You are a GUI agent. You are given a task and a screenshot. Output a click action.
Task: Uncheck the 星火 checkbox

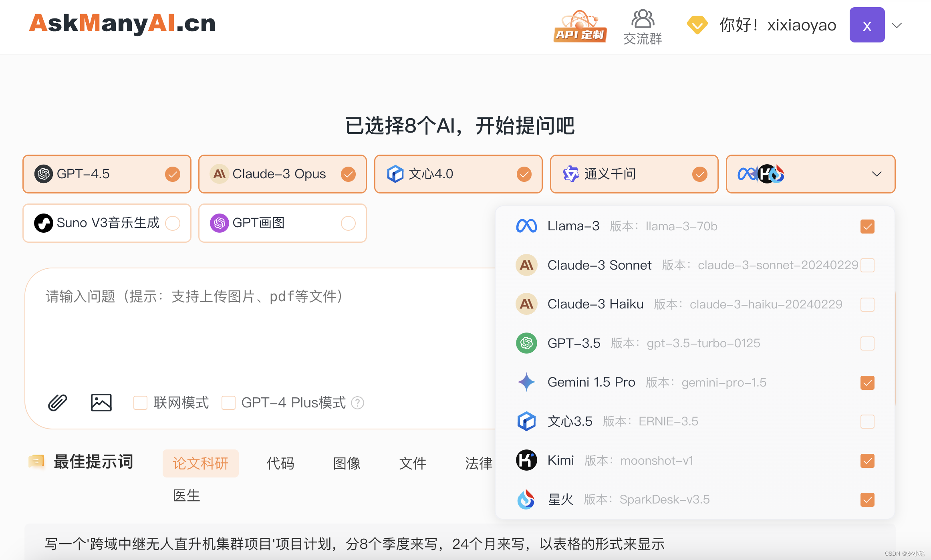pos(867,500)
